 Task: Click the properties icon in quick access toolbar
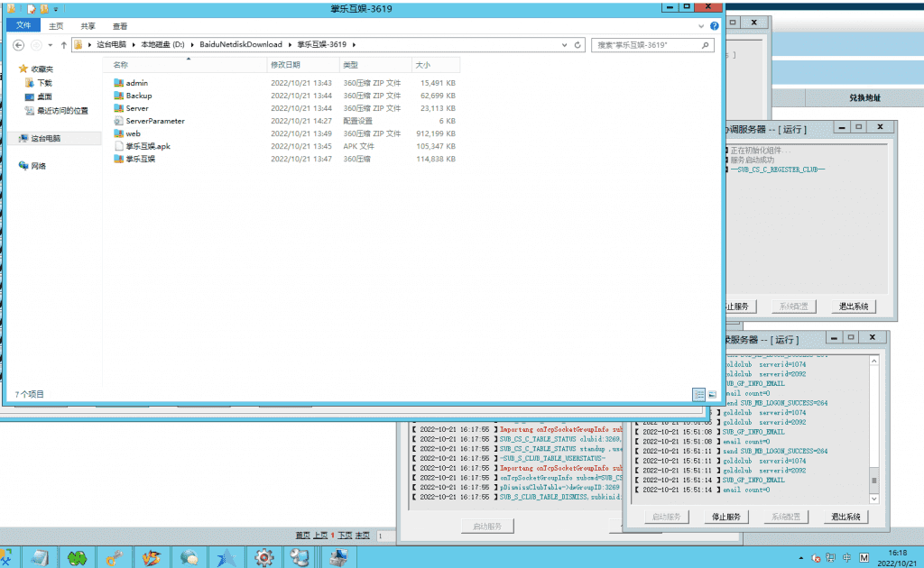pyautogui.click(x=32, y=9)
